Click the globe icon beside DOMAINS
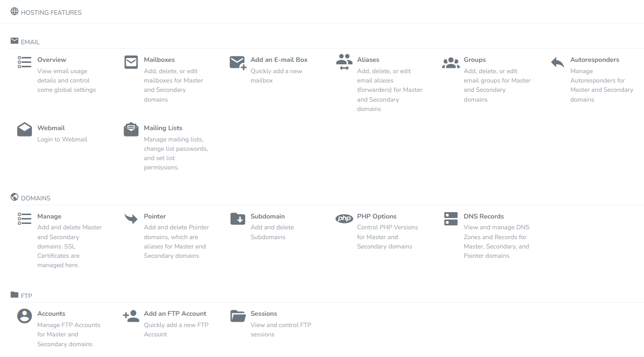 click(x=13, y=197)
